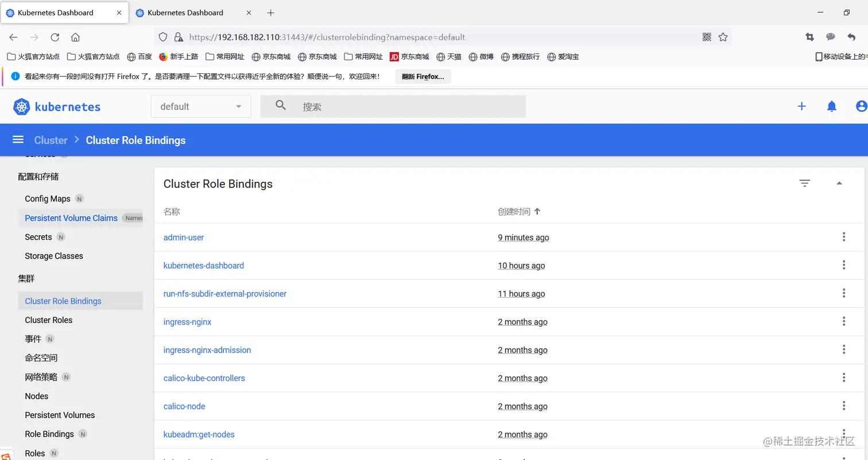Reload the page with refresh icon

(55, 37)
